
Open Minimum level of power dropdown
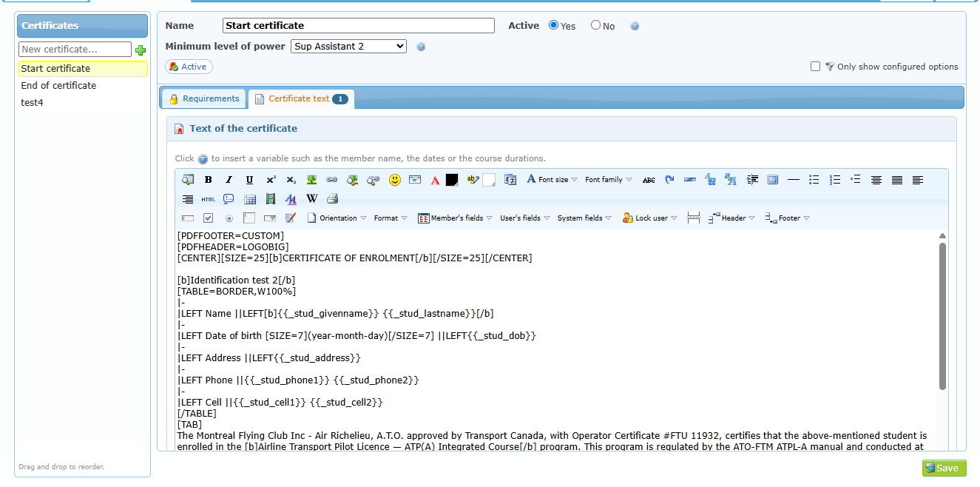click(348, 47)
